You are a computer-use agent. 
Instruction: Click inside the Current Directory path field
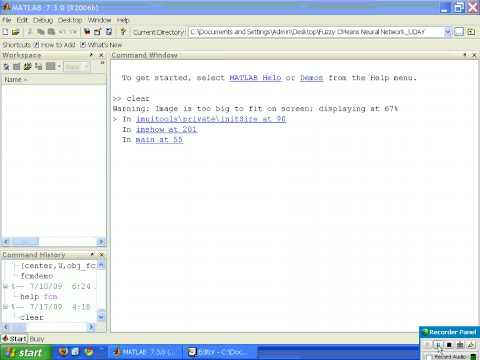pyautogui.click(x=316, y=32)
